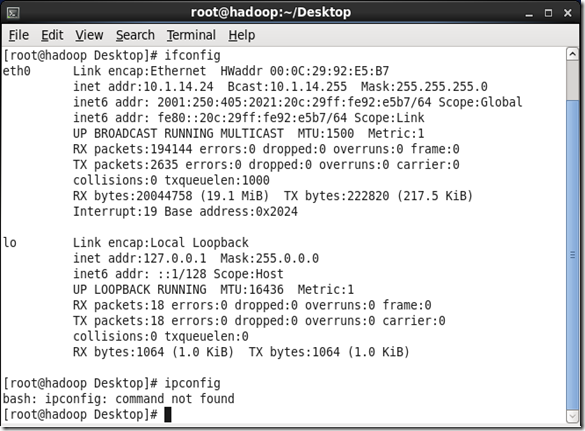
Task: Maximize the terminal window
Action: coord(548,13)
